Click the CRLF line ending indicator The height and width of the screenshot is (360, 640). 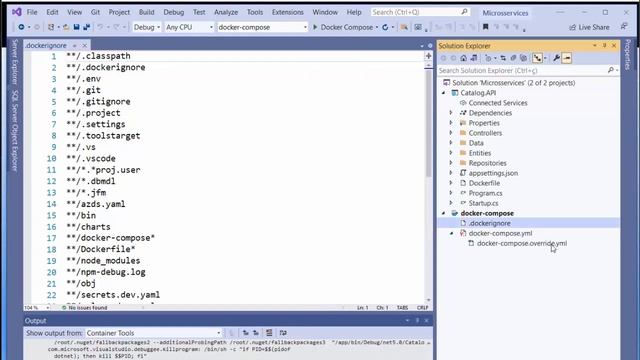(x=422, y=308)
